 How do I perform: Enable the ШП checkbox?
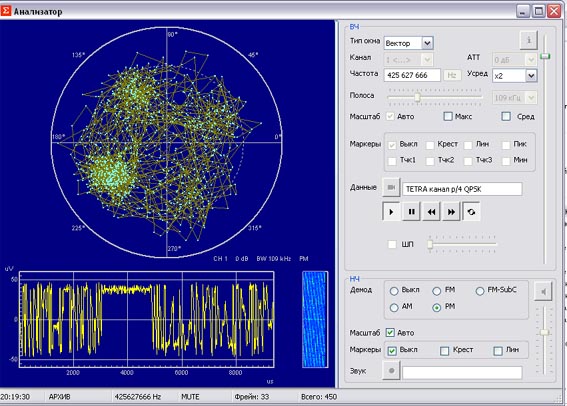click(x=392, y=244)
